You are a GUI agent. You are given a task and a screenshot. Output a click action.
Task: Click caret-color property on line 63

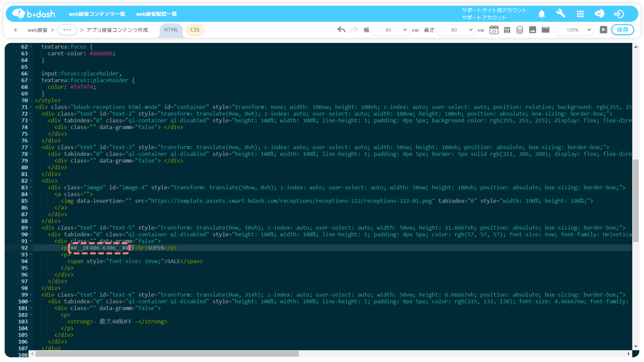coord(65,53)
